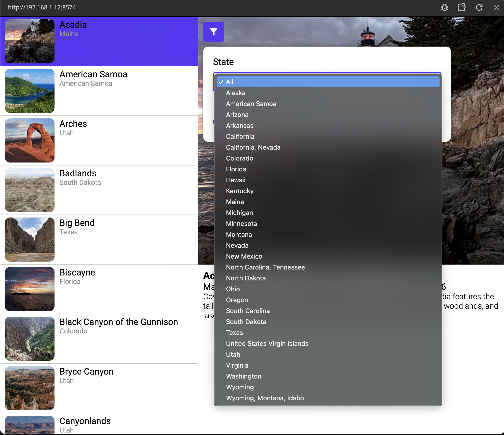Select Michigan from the dropdown list
Image resolution: width=504 pixels, height=435 pixels.
(328, 213)
